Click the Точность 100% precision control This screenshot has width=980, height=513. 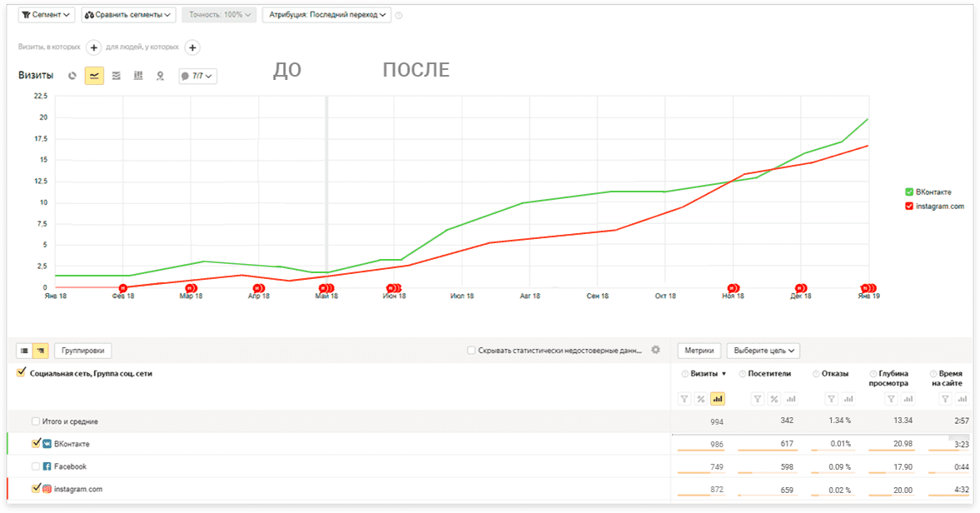(x=218, y=14)
